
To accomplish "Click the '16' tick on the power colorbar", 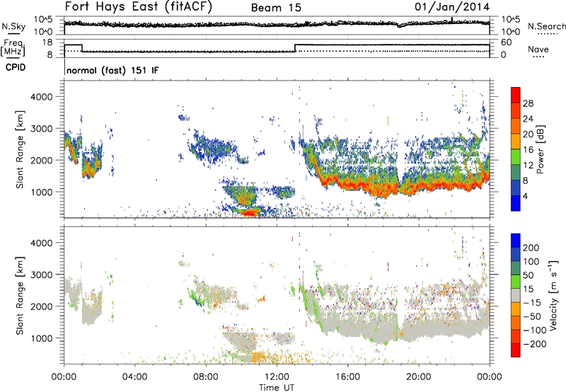I will point(528,149).
